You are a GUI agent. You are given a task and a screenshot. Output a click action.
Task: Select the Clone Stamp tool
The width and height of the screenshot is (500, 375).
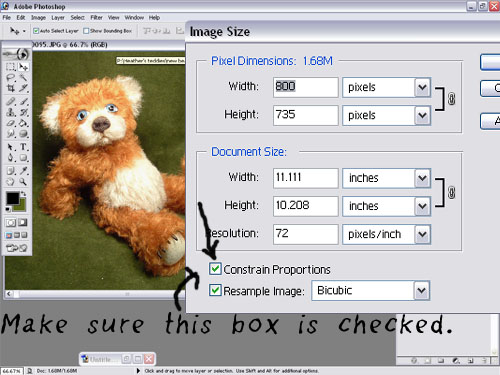pyautogui.click(x=11, y=112)
